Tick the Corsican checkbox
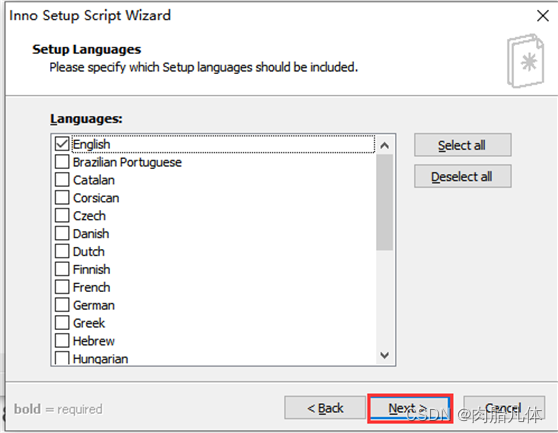The width and height of the screenshot is (558, 433). (62, 197)
